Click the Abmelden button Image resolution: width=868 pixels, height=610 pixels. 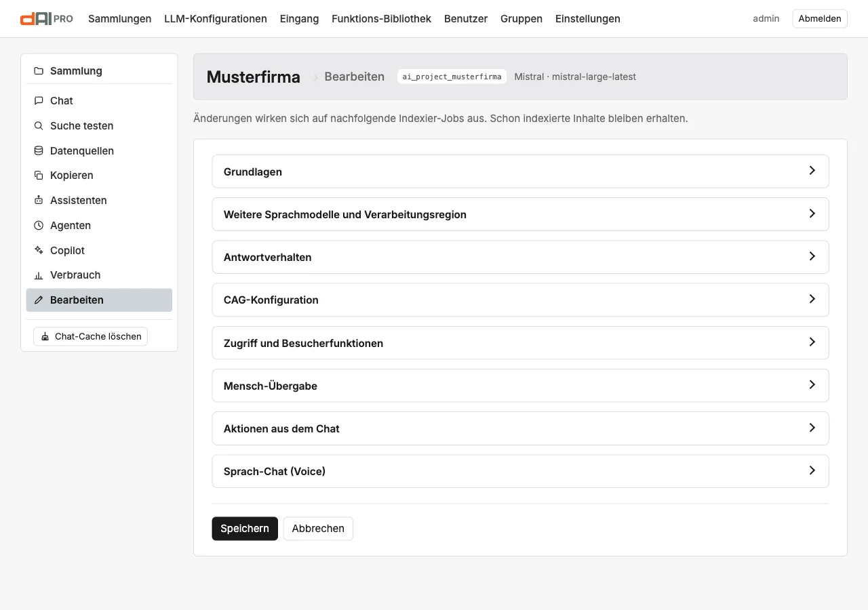820,19
